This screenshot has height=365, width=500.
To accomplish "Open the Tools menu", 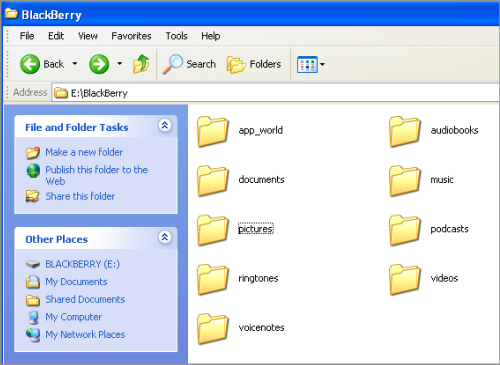I will (177, 36).
